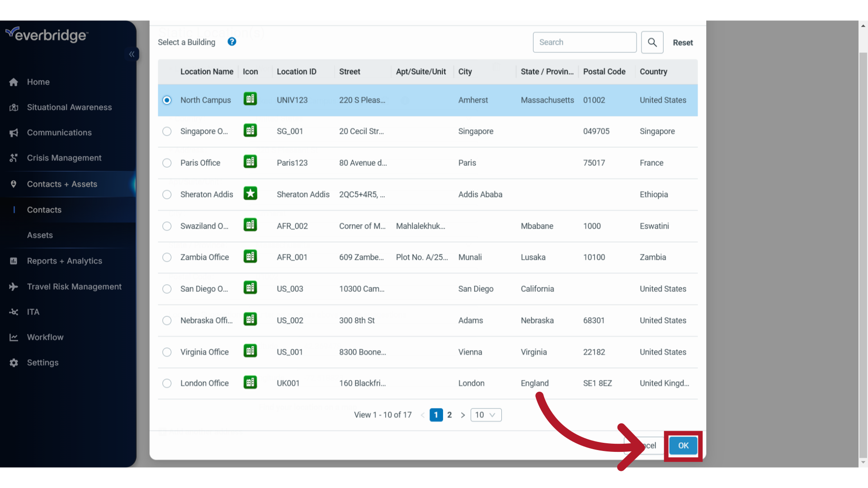Click the search magnifier icon
The height and width of the screenshot is (488, 868).
[652, 42]
